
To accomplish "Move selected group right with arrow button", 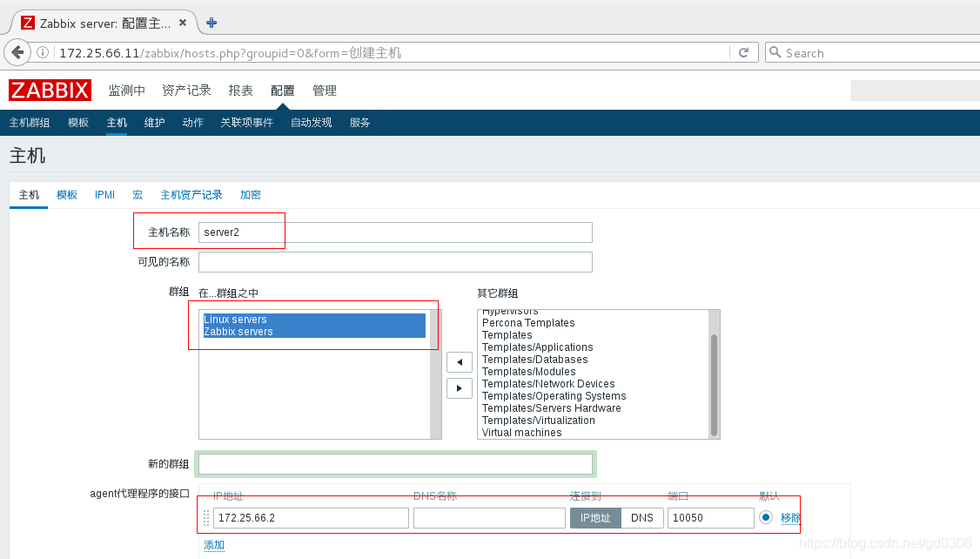I will (x=460, y=388).
